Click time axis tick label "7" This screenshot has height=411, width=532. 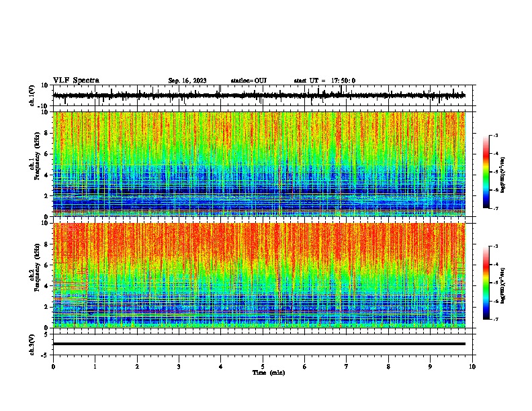pyautogui.click(x=347, y=367)
